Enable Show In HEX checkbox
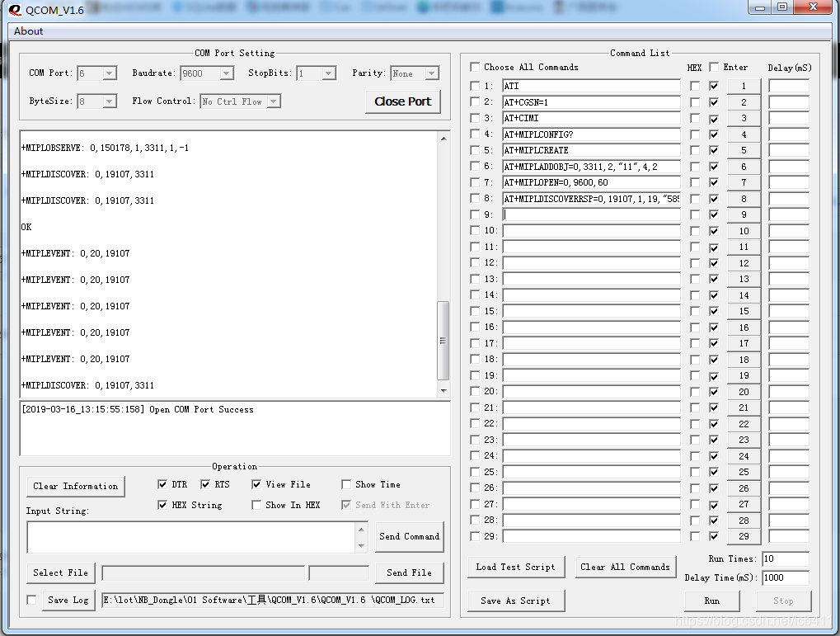The height and width of the screenshot is (636, 840). tap(256, 505)
